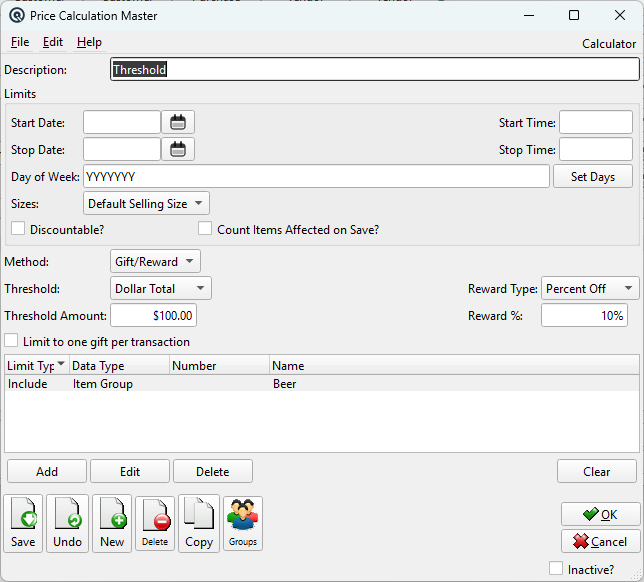The image size is (644, 582).
Task: Expand the Sizes dropdown
Action: pyautogui.click(x=146, y=203)
